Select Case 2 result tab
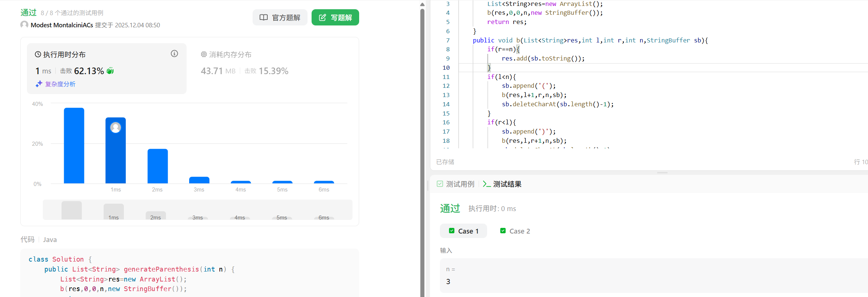Screen dimensions: 868x297 coord(515,231)
